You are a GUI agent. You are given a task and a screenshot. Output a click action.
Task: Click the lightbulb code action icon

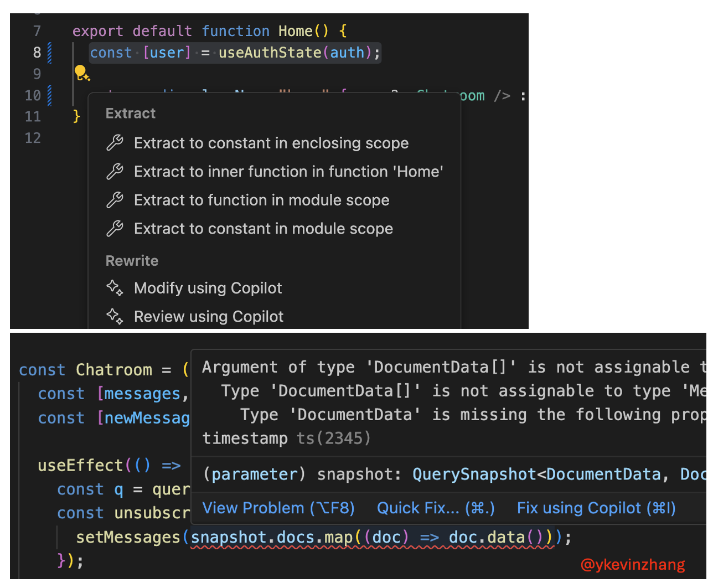click(x=82, y=73)
